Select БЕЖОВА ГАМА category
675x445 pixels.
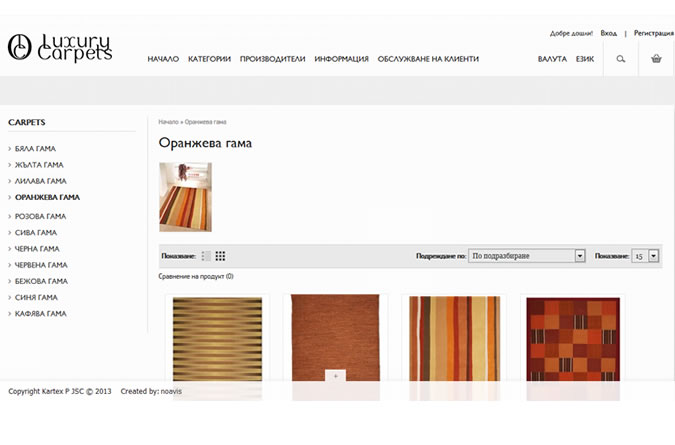tap(41, 281)
